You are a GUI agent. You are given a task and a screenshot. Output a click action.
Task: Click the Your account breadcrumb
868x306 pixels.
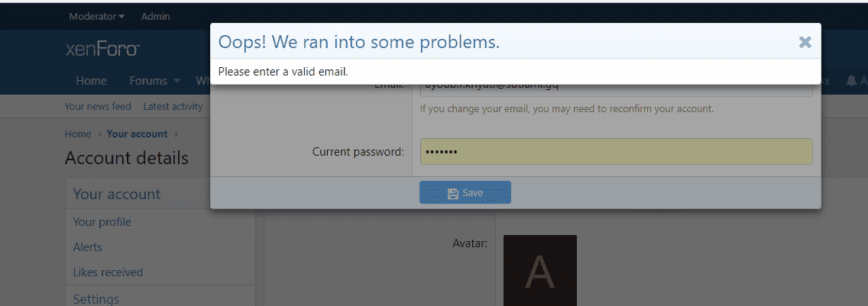click(137, 134)
